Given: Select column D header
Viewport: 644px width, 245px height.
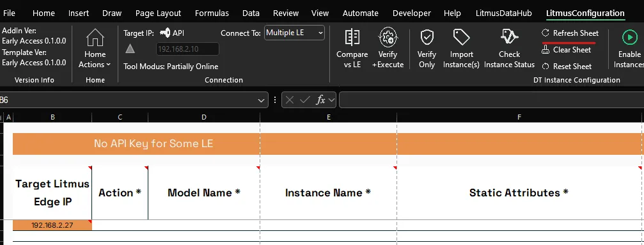Looking at the screenshot, I should (x=204, y=117).
